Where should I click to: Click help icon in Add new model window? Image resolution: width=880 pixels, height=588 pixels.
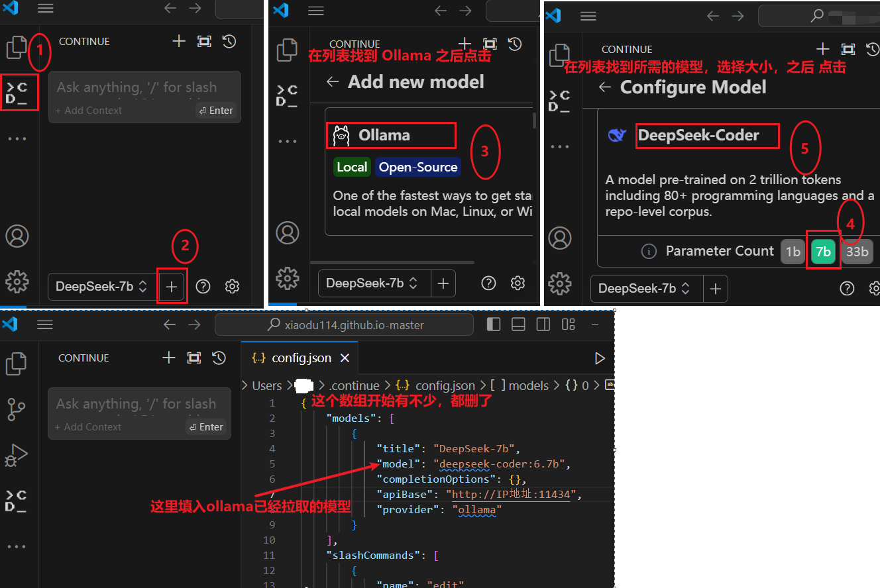coord(488,283)
